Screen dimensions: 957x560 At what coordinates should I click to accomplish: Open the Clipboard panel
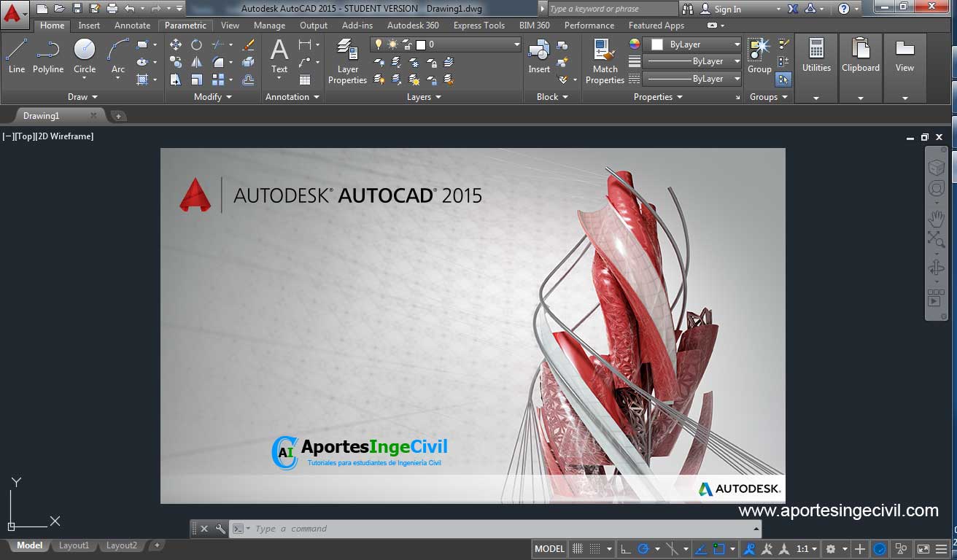(x=861, y=68)
